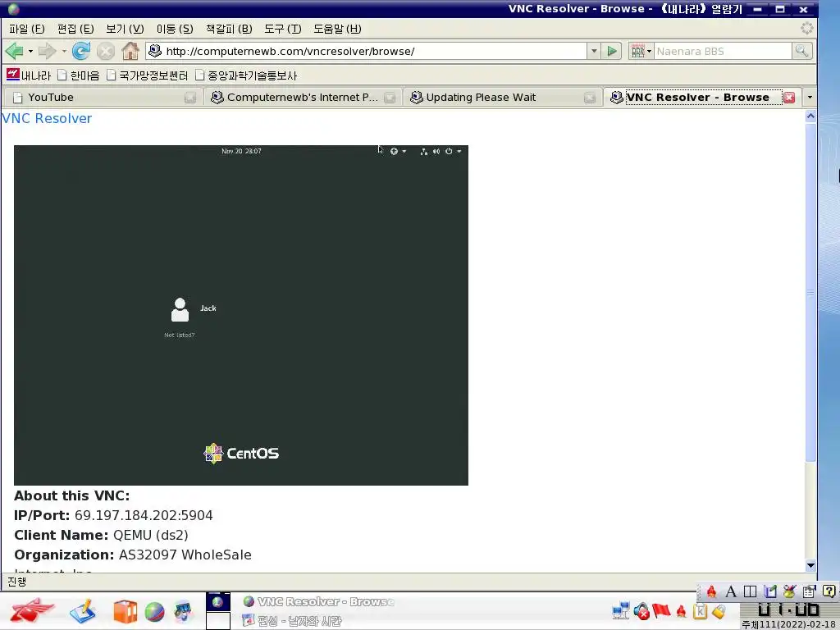Click the address bar URL field
Image resolution: width=840 pixels, height=630 pixels.
tap(375, 51)
